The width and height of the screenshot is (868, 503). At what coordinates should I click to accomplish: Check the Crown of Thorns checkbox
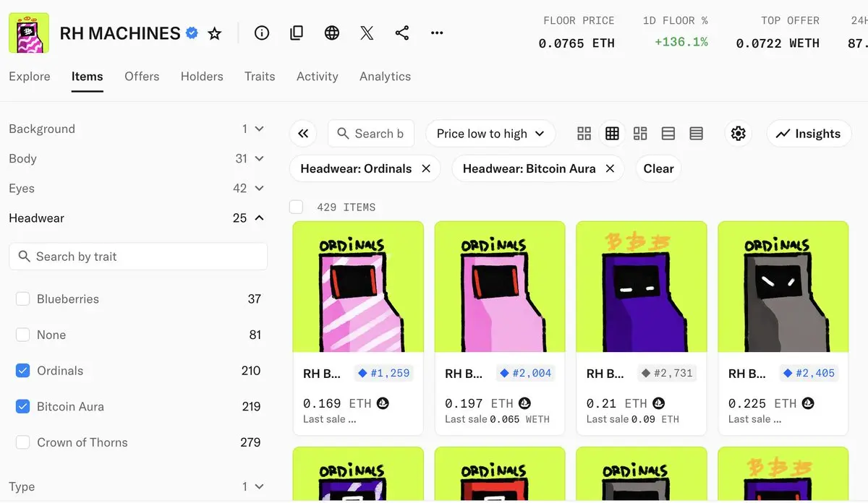click(x=23, y=442)
